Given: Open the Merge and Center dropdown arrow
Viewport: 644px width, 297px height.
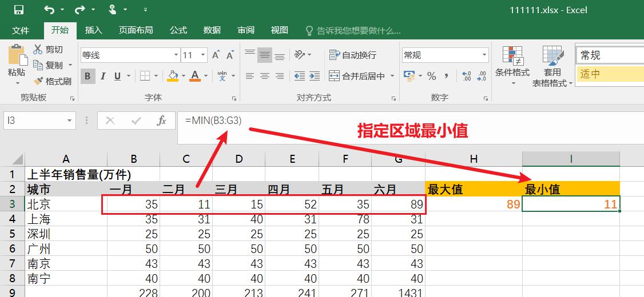Looking at the screenshot, I should pos(392,76).
